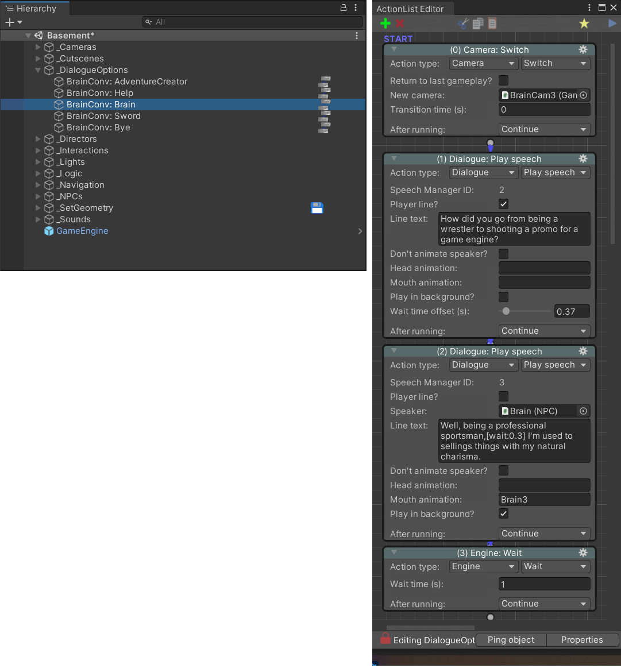Open gear menu of action (1) Play speech
The width and height of the screenshot is (621, 672).
(x=583, y=159)
